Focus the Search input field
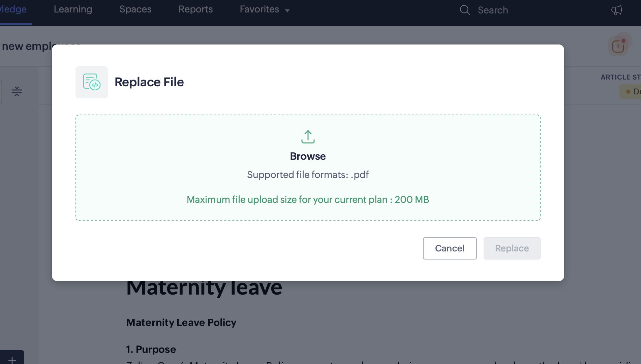 (x=493, y=10)
